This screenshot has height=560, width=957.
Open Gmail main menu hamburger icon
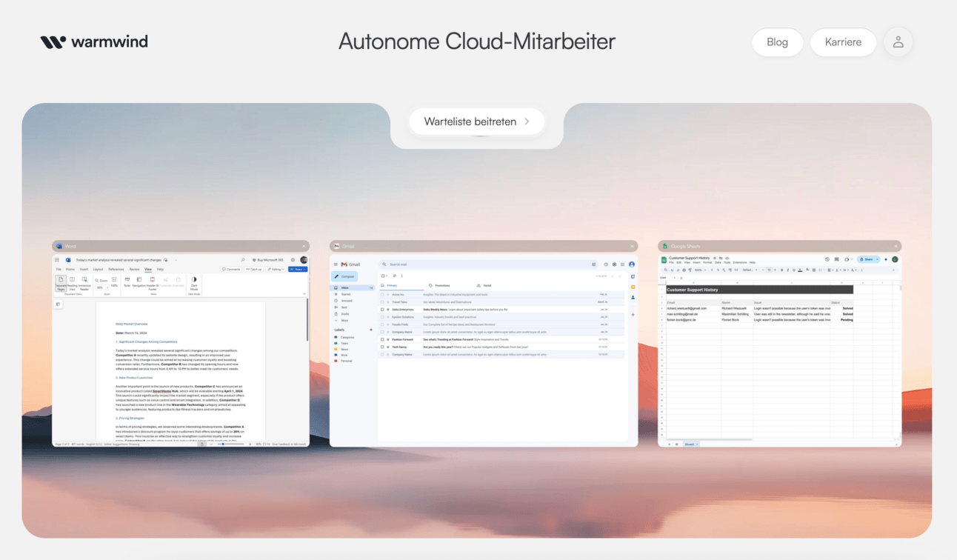pos(336,264)
